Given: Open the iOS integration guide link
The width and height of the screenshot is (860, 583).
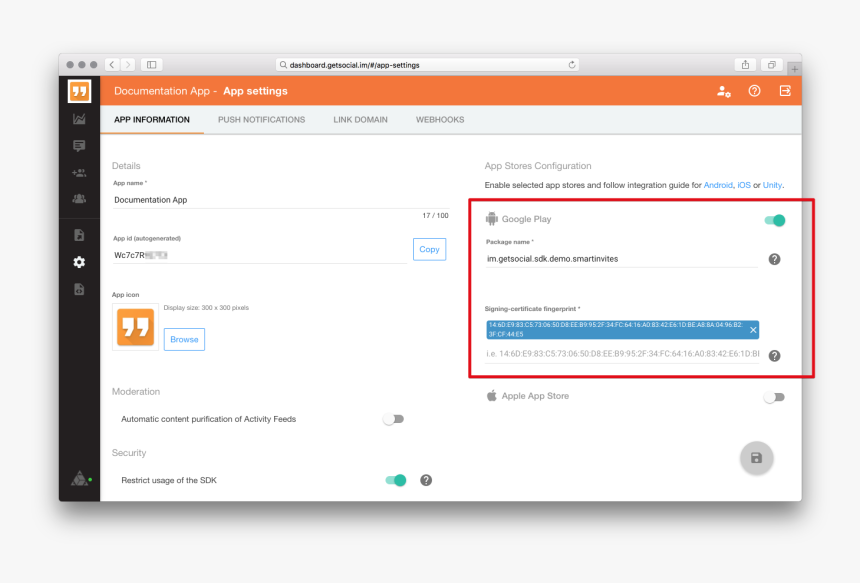Looking at the screenshot, I should [744, 185].
